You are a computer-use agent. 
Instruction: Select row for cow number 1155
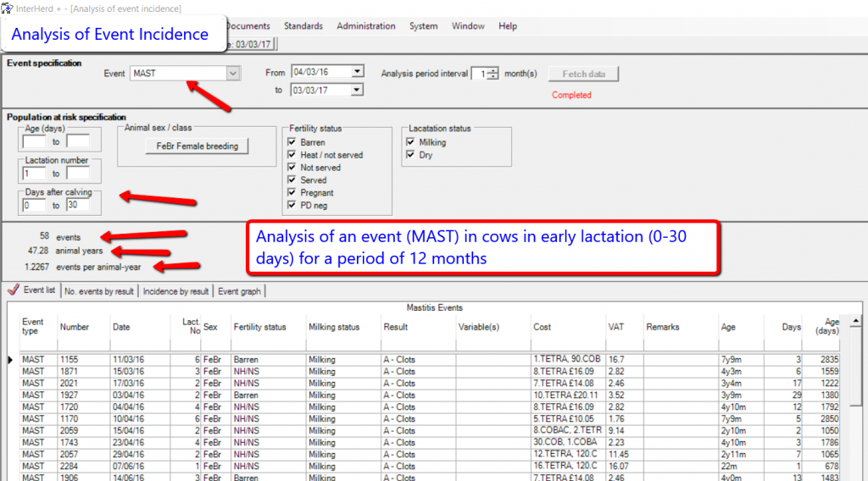coord(430,359)
